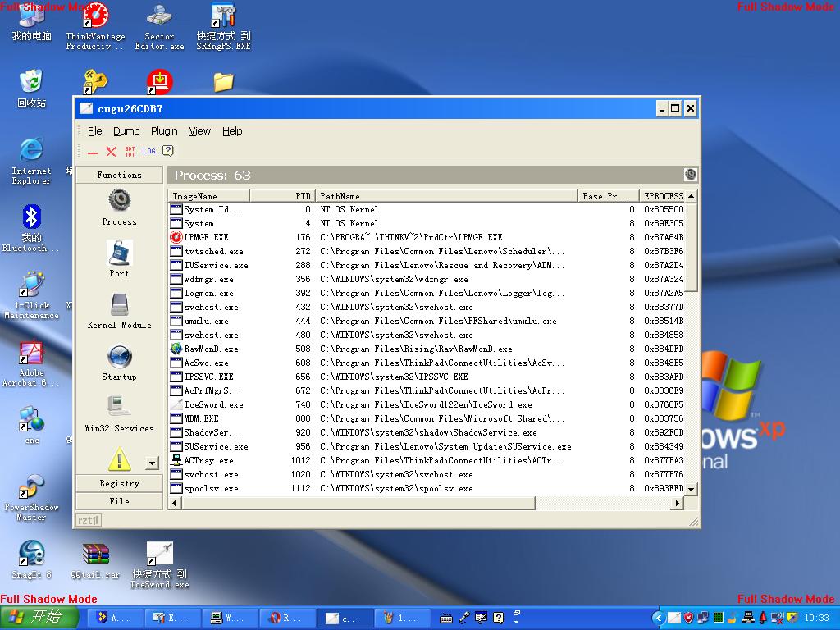Click the red minus toolbar icon
This screenshot has width=840, height=630.
pos(93,152)
